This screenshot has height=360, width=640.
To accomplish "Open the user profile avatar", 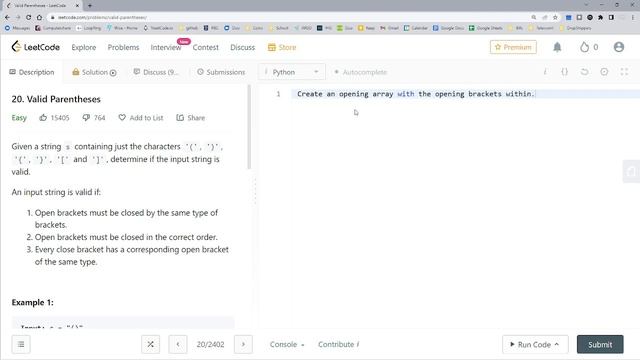I will 619,47.
